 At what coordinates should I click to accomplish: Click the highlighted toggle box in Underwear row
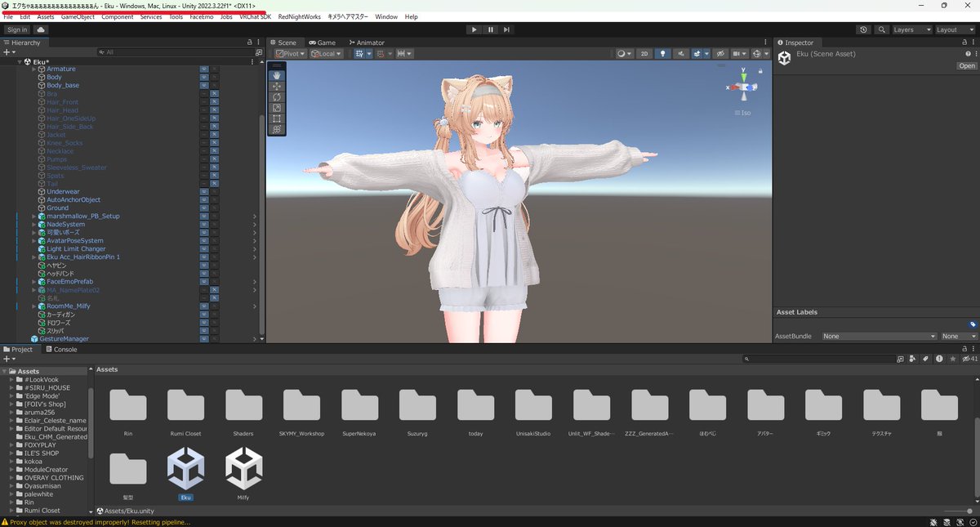(x=203, y=192)
